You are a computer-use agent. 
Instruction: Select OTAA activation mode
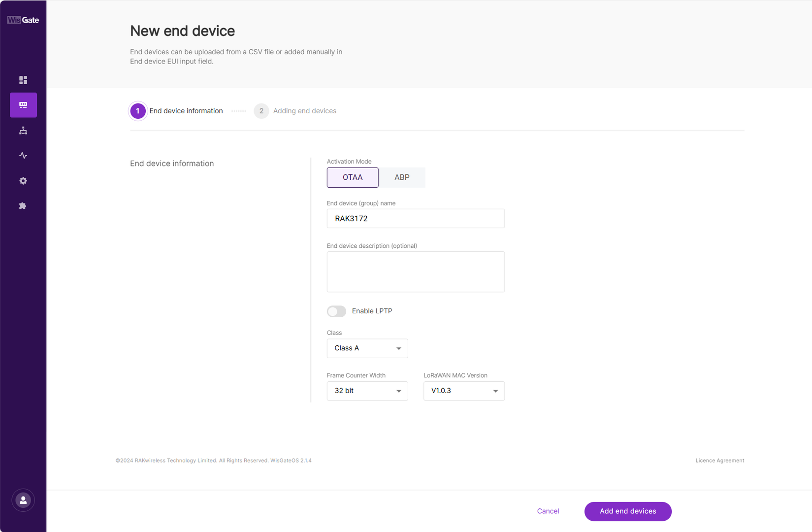pos(353,177)
